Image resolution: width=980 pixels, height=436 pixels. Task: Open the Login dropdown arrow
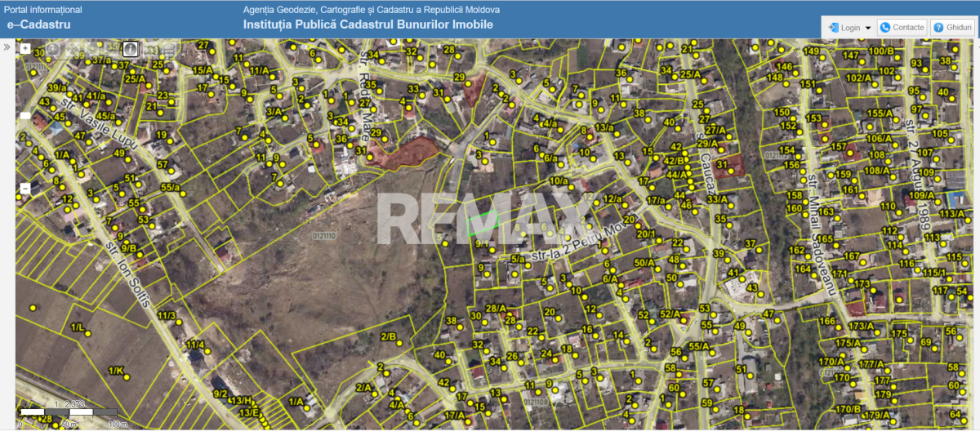(867, 28)
